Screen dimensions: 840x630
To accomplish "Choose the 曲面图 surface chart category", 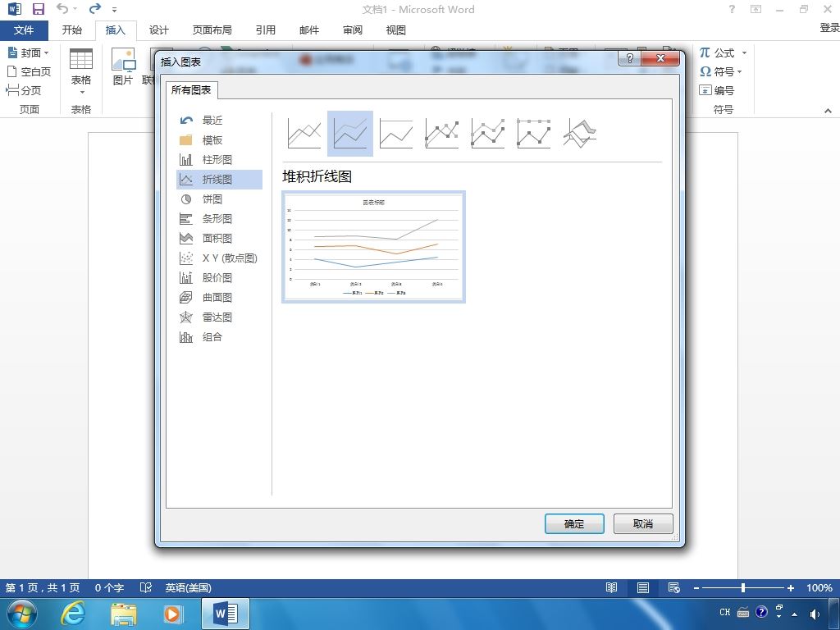I will tap(219, 297).
